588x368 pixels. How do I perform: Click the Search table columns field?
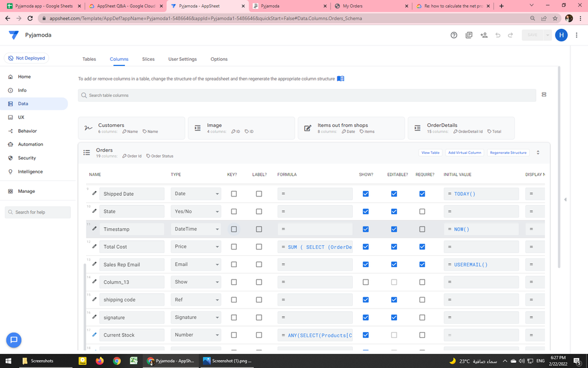(x=307, y=96)
